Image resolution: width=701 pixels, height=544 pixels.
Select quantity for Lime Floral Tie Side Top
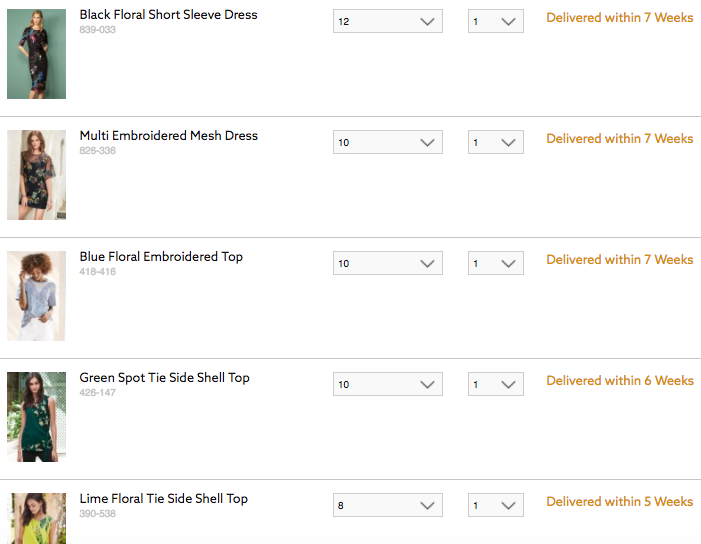[495, 505]
